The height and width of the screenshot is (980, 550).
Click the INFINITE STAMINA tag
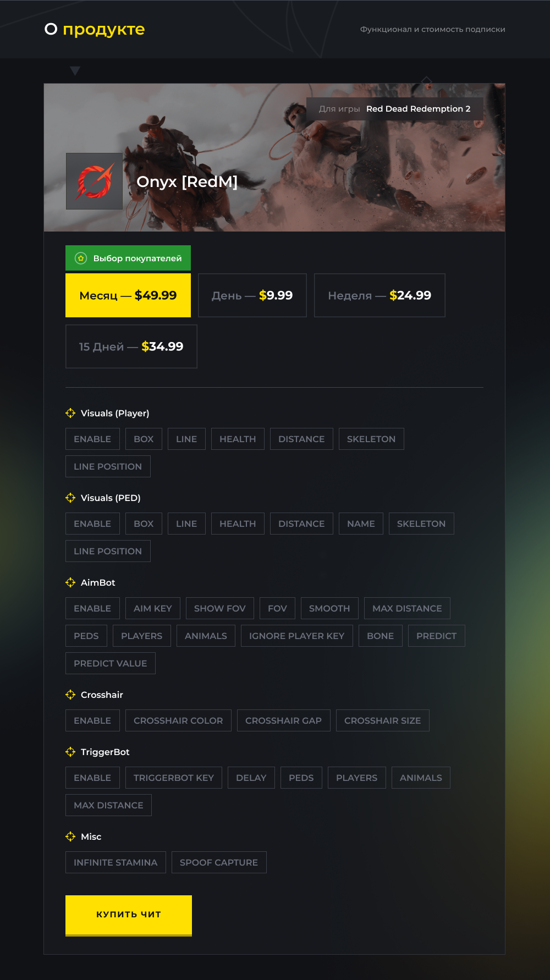[116, 862]
